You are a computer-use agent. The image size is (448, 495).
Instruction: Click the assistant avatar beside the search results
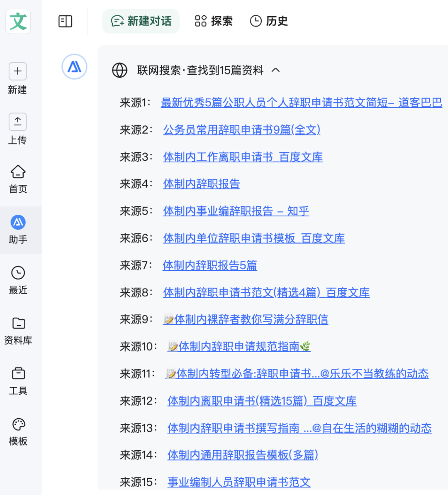(74, 66)
